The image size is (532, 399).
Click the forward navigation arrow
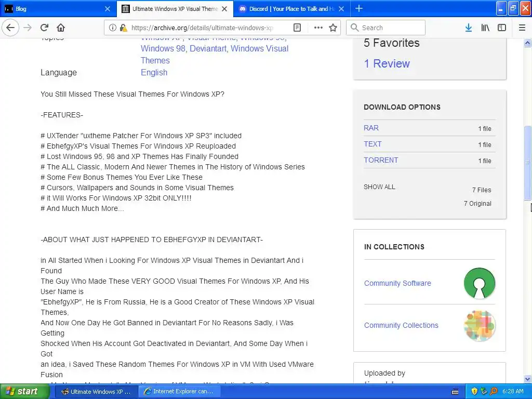click(x=28, y=28)
